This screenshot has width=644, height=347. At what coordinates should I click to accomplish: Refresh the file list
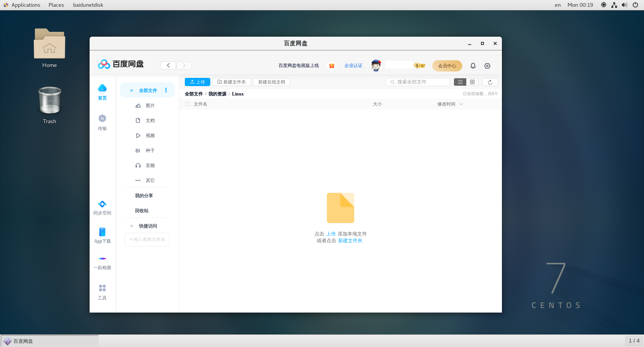(490, 82)
